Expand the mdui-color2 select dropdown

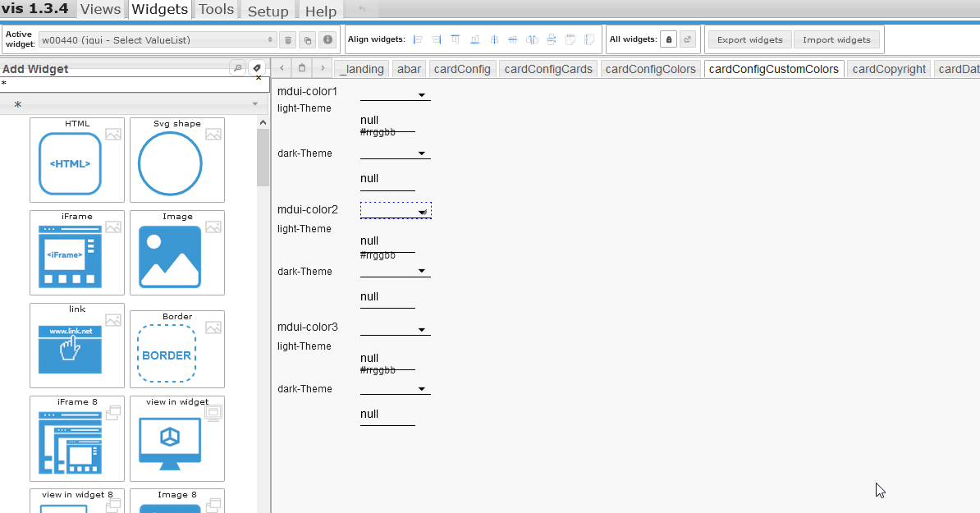point(396,211)
